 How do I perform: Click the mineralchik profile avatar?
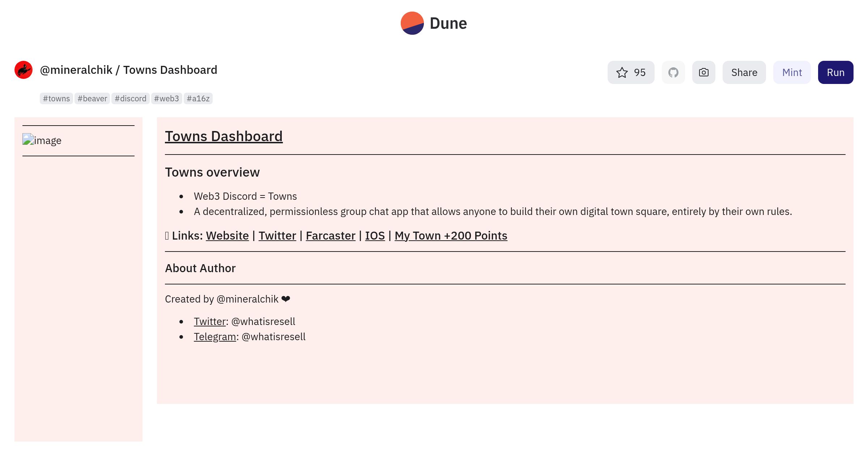click(x=24, y=70)
